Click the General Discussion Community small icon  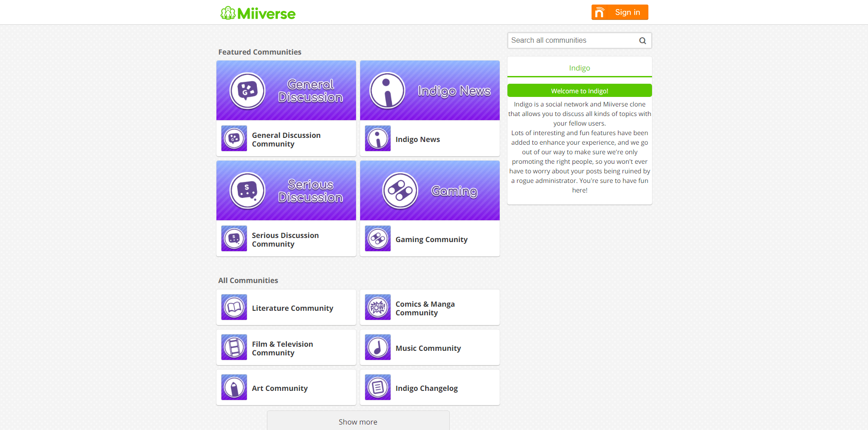pyautogui.click(x=234, y=138)
